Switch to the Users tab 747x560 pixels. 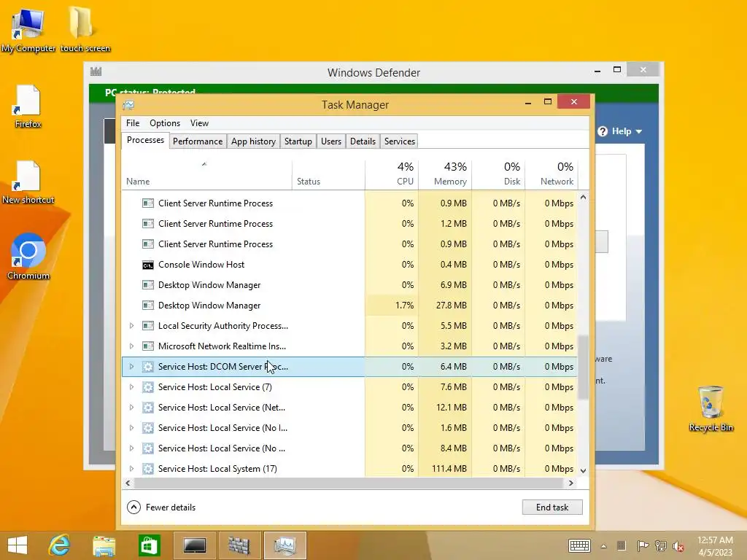point(331,141)
